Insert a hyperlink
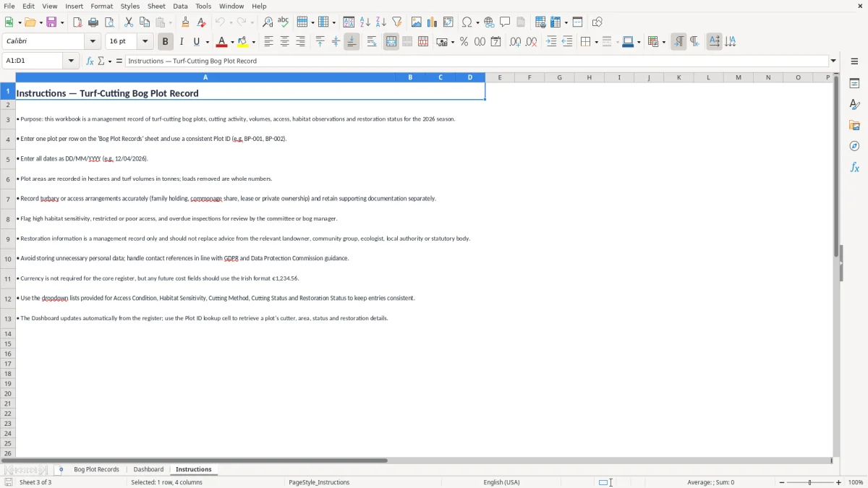The width and height of the screenshot is (868, 488). tap(489, 22)
